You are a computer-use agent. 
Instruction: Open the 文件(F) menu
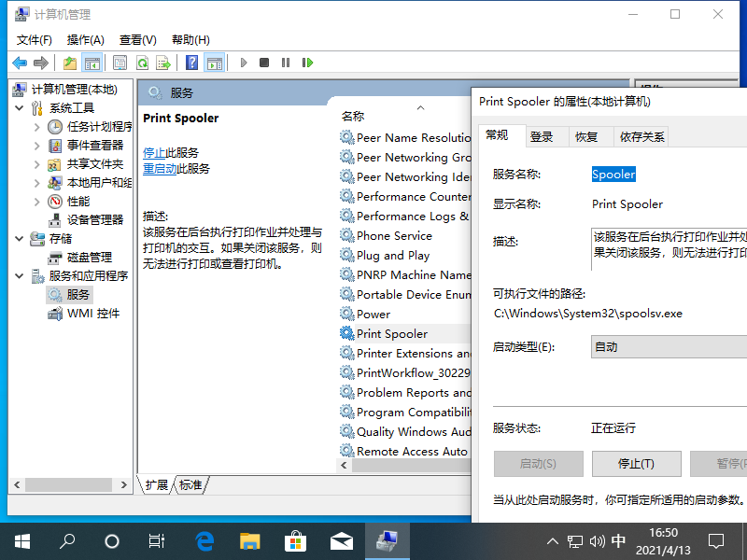point(35,40)
